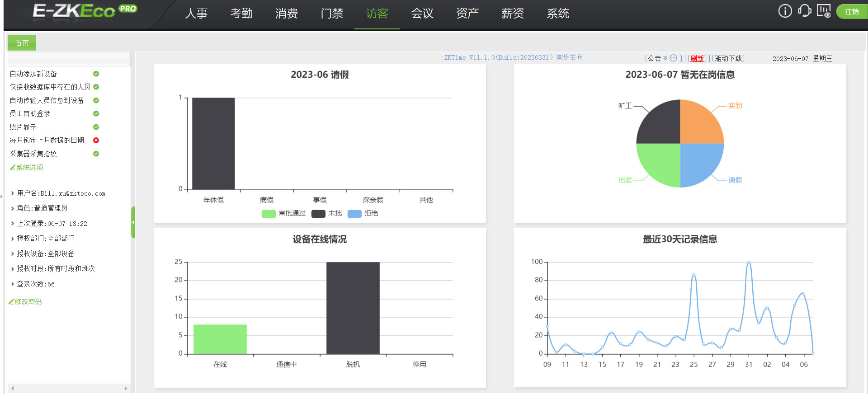Open the 考勤 attendance menu

[241, 14]
